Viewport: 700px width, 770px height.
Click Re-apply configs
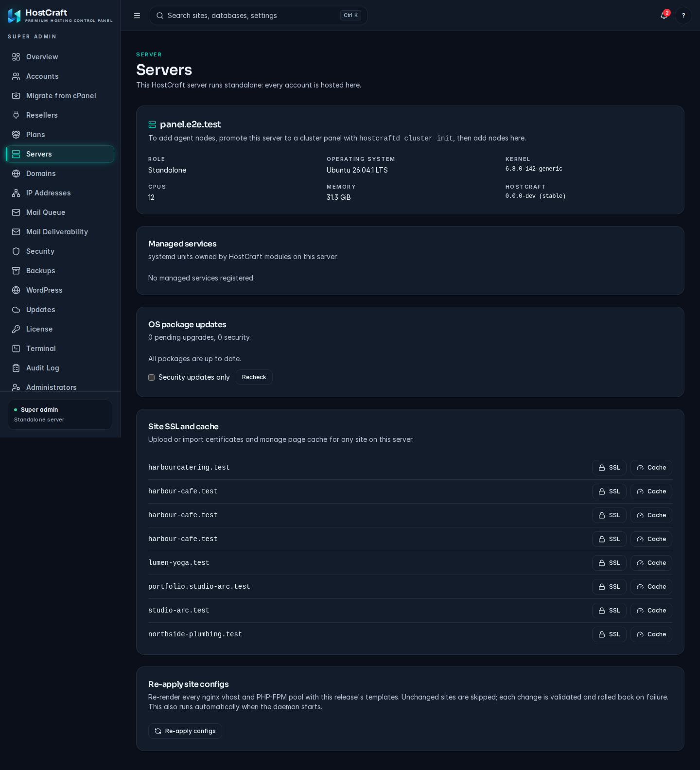click(185, 731)
